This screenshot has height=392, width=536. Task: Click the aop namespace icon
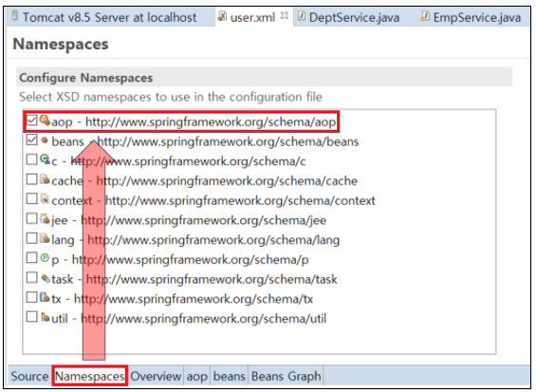click(45, 120)
